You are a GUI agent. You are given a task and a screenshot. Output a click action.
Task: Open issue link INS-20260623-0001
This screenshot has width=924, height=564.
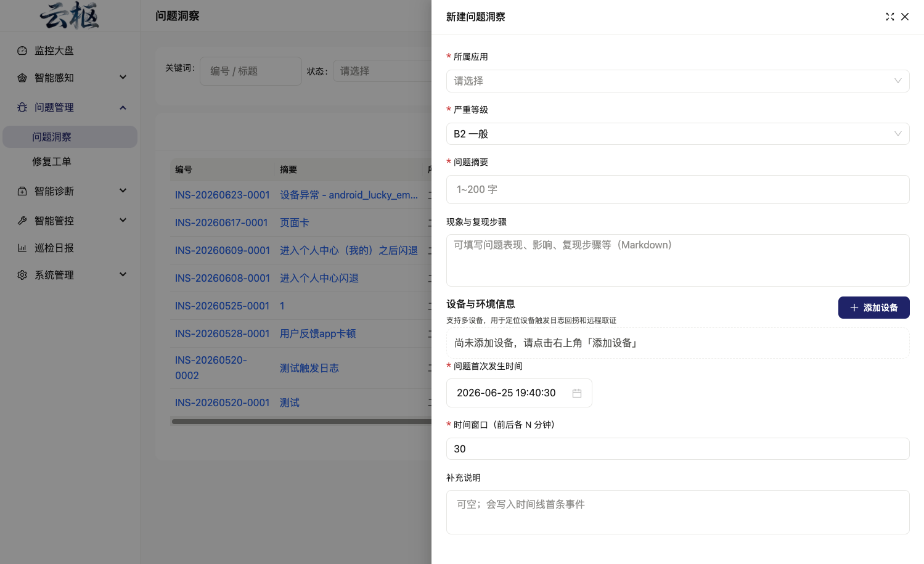[x=222, y=195]
